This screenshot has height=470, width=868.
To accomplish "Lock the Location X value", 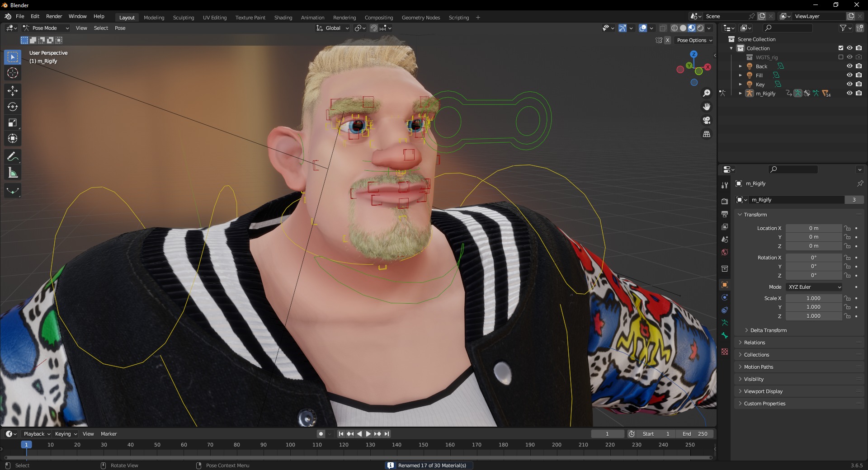I will point(848,228).
